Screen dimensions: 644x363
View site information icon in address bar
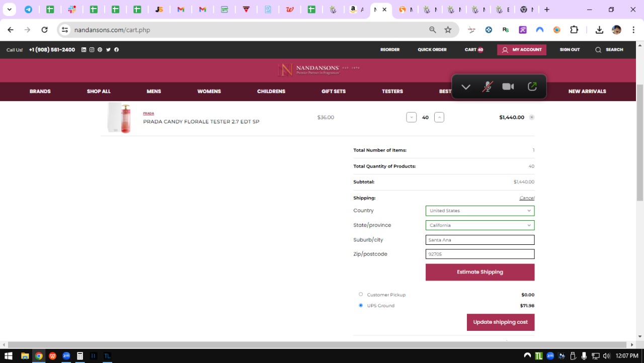[x=64, y=30]
